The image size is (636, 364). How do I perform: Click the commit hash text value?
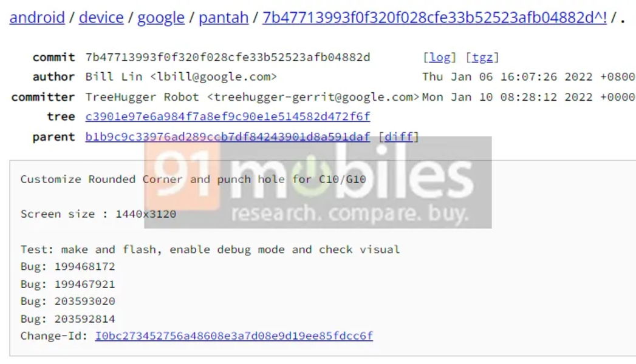(228, 57)
